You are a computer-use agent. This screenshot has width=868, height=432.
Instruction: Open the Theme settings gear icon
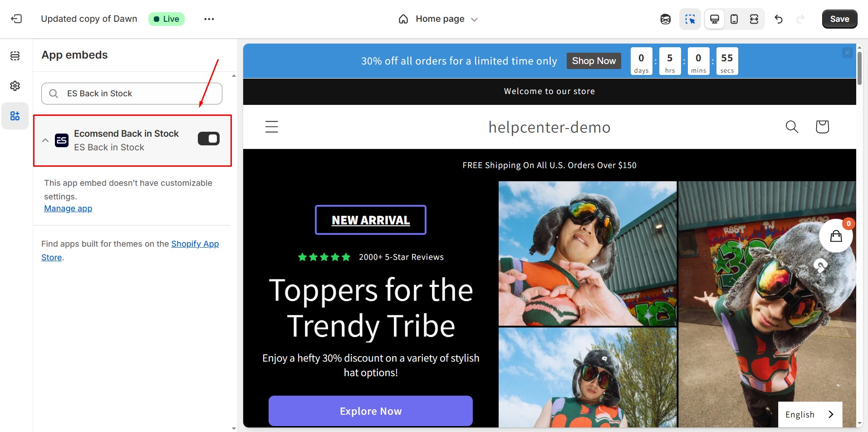click(x=15, y=86)
